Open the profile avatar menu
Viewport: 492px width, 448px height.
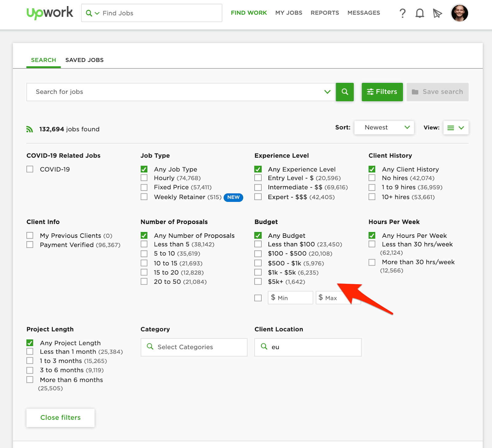(459, 13)
